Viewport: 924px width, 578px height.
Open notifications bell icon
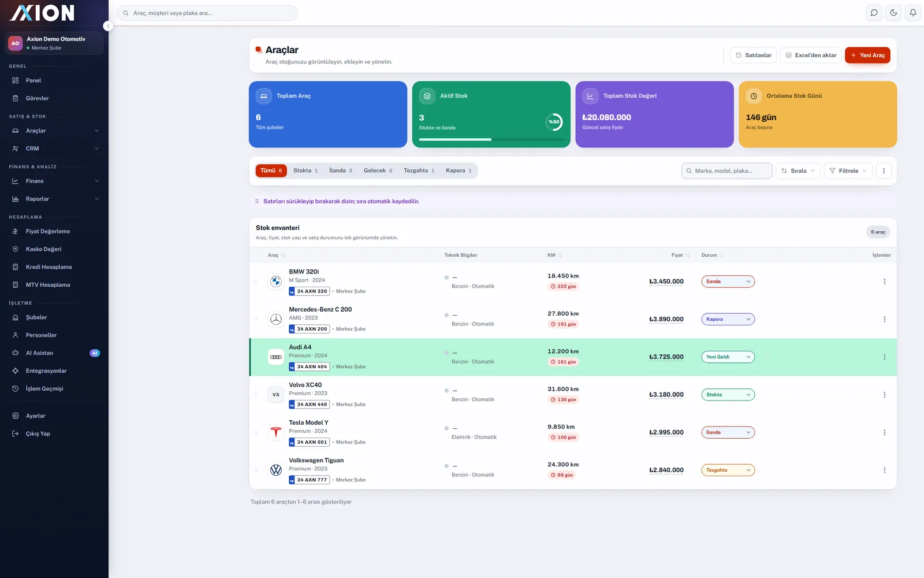click(x=913, y=13)
